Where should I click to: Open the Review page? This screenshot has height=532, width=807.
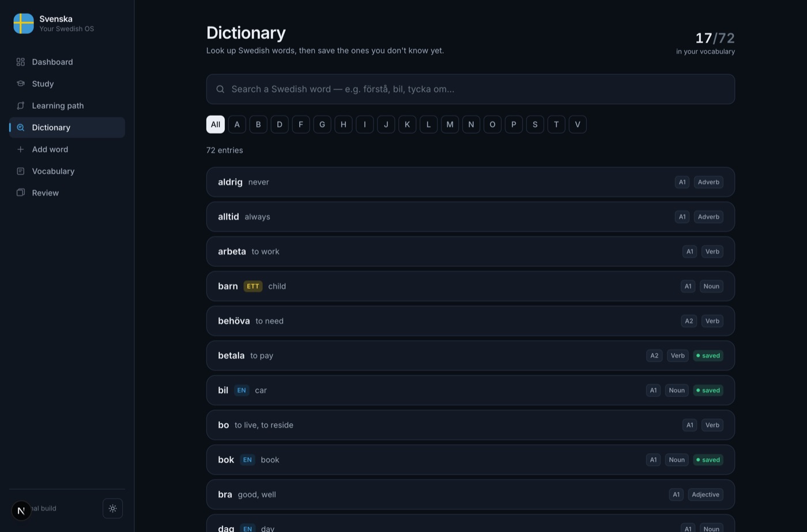(x=67, y=193)
